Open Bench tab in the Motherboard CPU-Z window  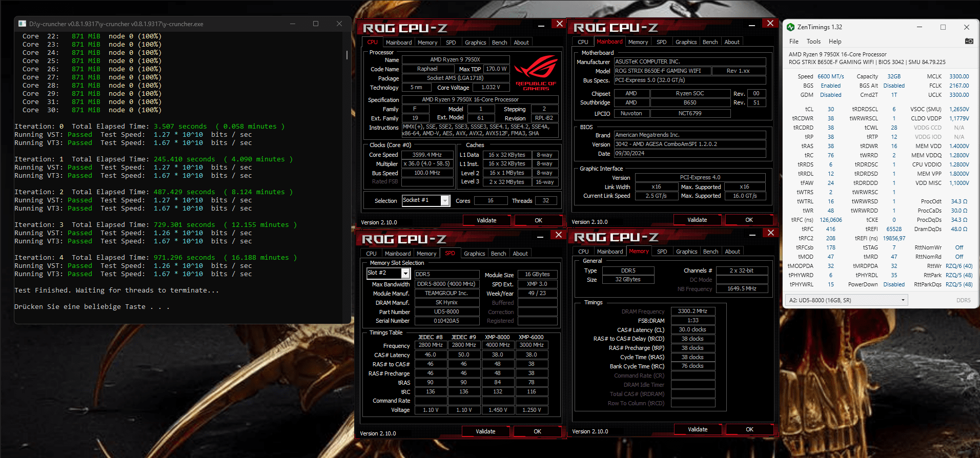pyautogui.click(x=710, y=42)
